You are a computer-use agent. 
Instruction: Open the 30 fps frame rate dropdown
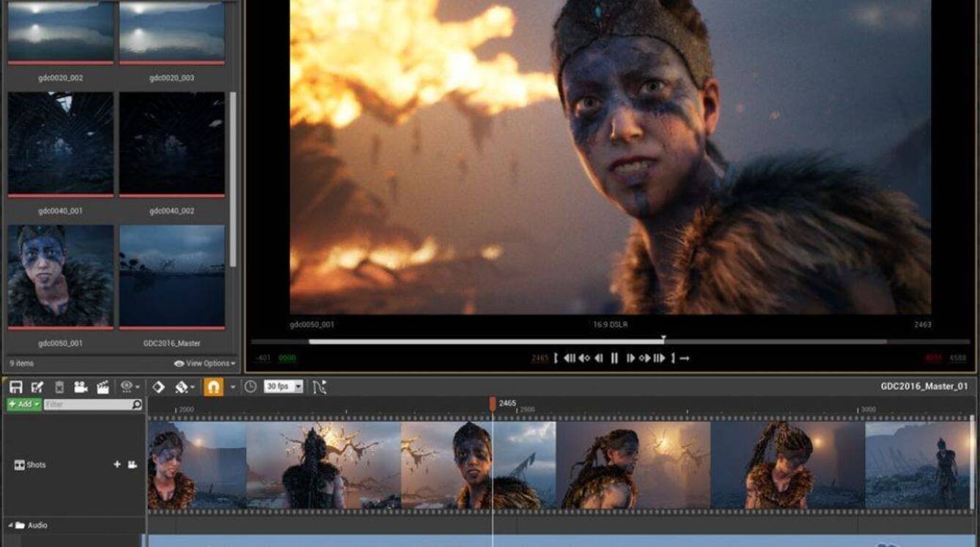[x=284, y=386]
